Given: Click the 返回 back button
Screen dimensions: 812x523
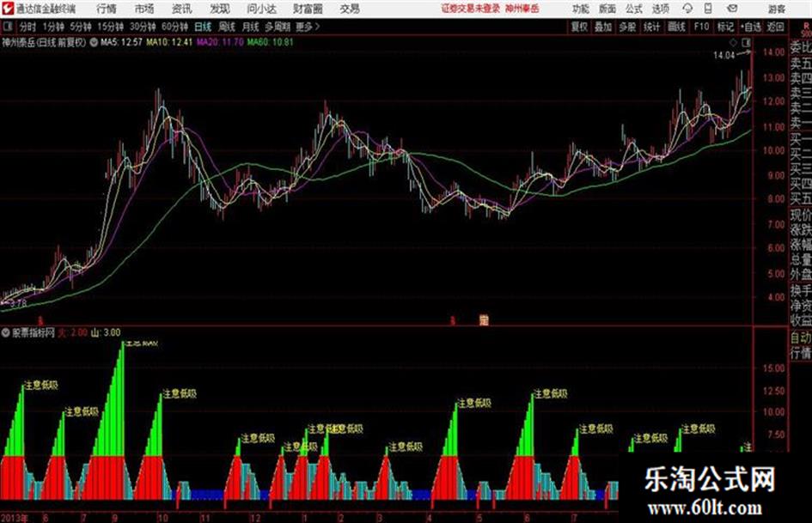Looking at the screenshot, I should [x=776, y=27].
